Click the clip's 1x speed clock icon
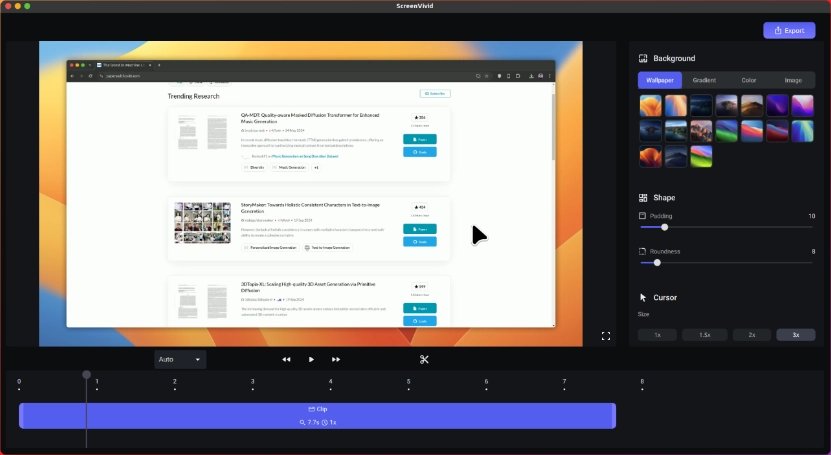 click(x=324, y=422)
